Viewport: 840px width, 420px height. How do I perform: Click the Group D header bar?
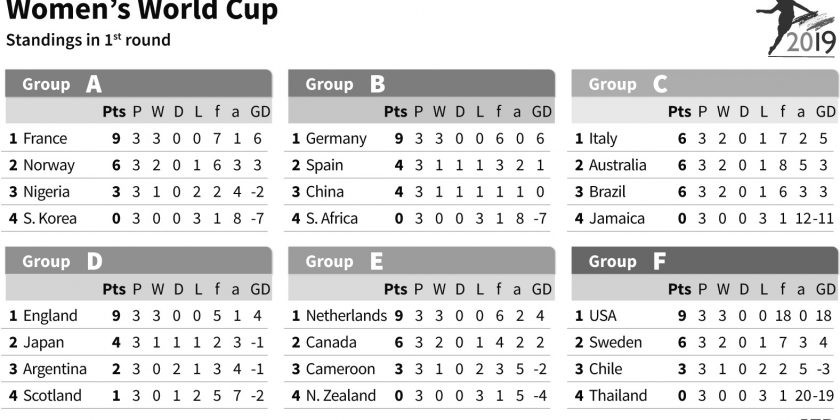pyautogui.click(x=138, y=262)
